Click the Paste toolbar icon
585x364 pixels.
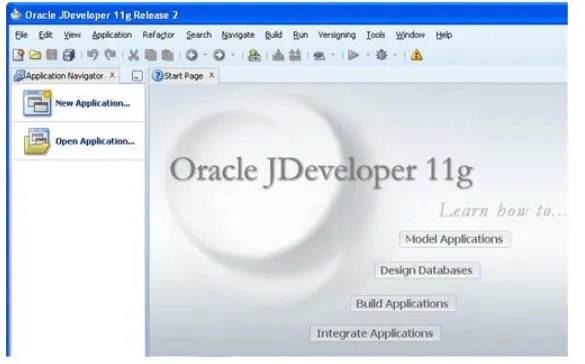tap(168, 55)
